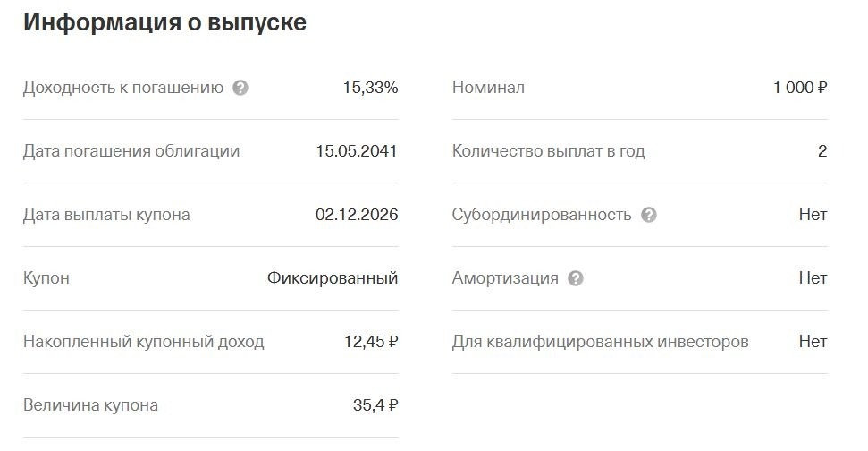
Task: Select the nominal value 1 000 ₽
Action: pos(800,88)
